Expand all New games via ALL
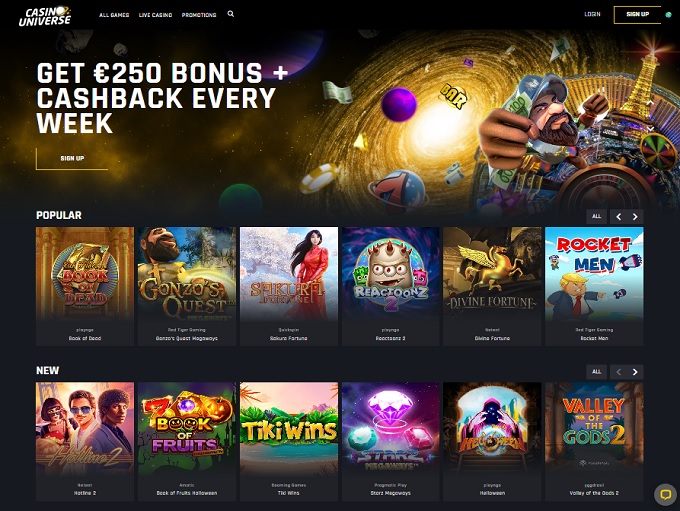 (597, 372)
